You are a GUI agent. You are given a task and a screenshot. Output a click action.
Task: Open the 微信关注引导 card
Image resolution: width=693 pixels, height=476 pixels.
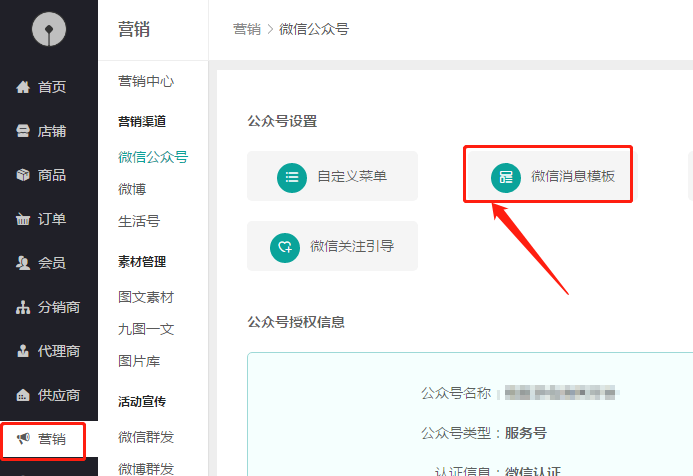tap(332, 246)
